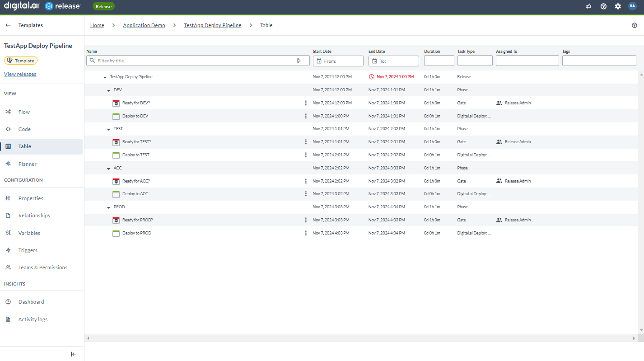The width and height of the screenshot is (644, 361).
Task: Open the End Date calendar icon
Action: 374,61
